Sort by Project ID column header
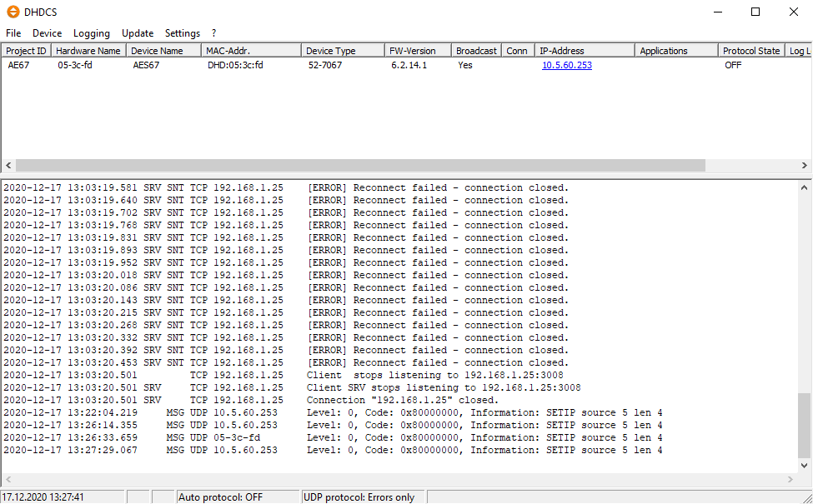 [26, 51]
